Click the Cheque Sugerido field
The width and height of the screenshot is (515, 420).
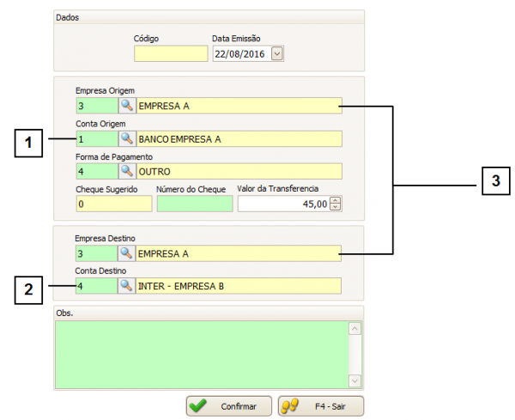point(113,204)
